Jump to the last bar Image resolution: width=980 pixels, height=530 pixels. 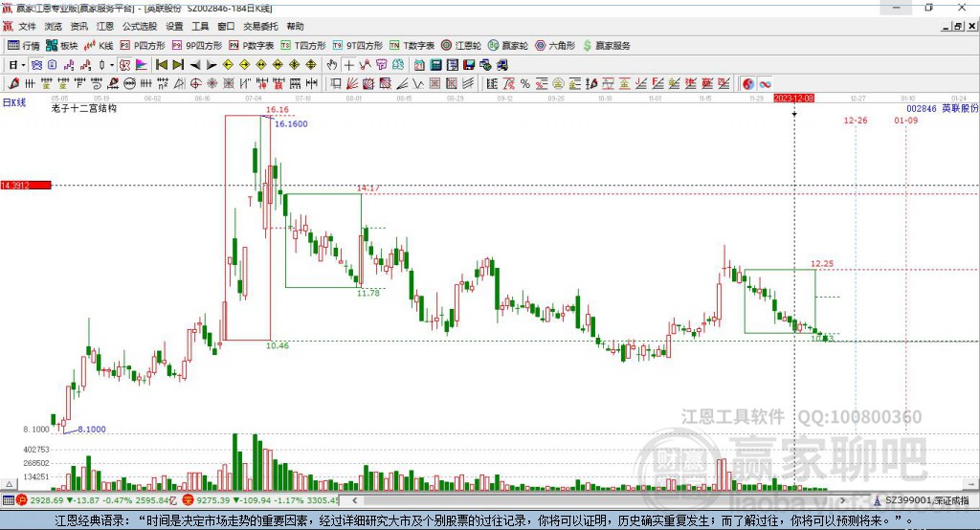(x=178, y=65)
